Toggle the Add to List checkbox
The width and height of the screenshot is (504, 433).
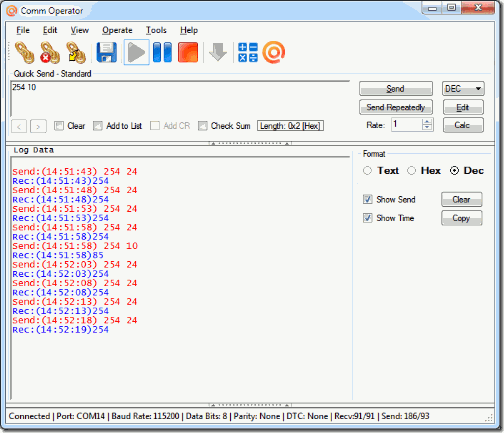pos(98,126)
